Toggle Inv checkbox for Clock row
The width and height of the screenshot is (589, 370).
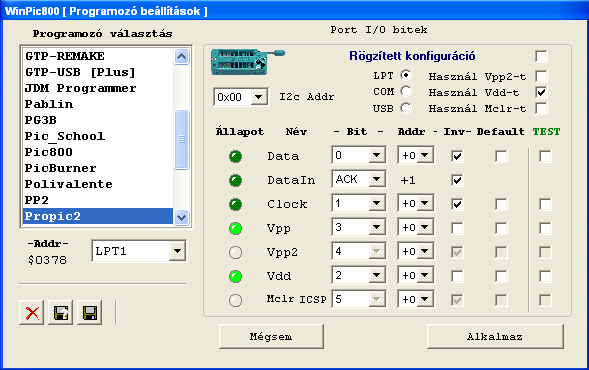point(457,204)
